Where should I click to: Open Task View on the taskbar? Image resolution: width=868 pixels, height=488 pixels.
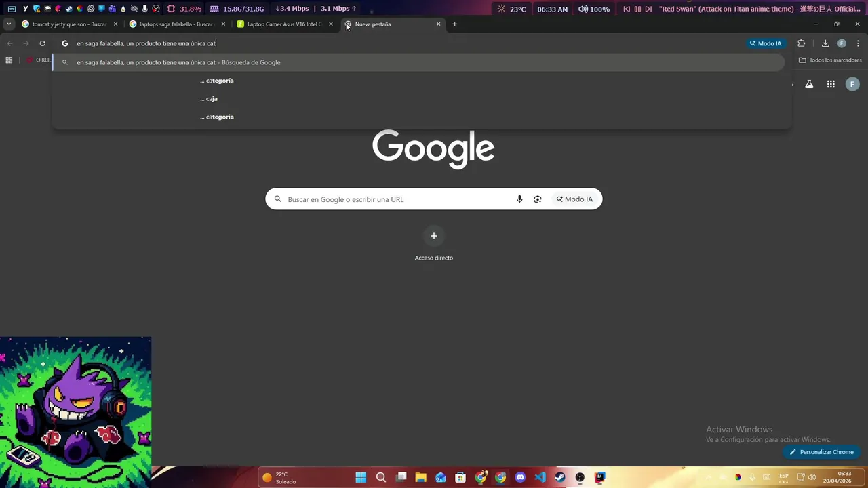401,477
